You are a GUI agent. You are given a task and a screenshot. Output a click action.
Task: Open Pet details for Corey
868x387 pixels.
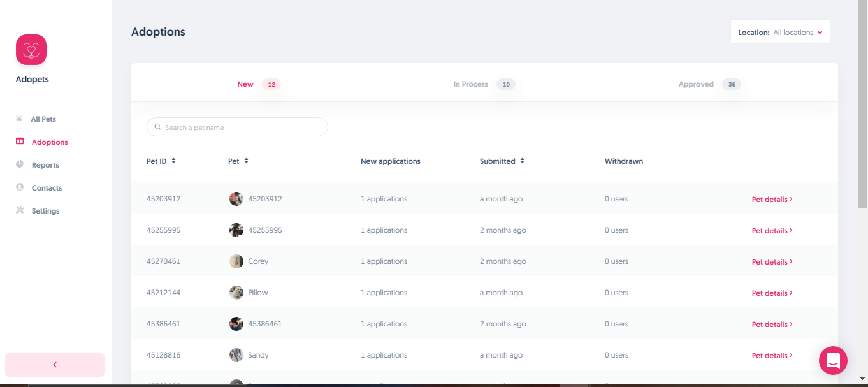coord(772,262)
